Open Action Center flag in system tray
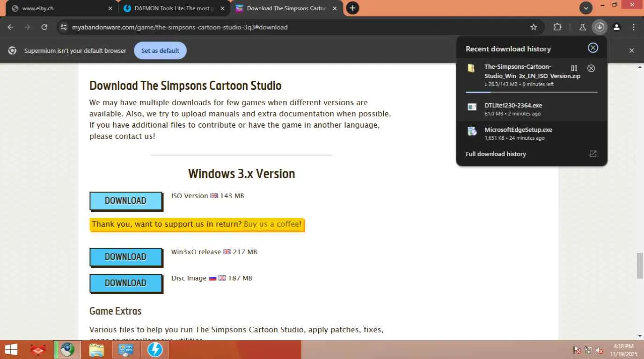The image size is (644, 359). (577, 350)
